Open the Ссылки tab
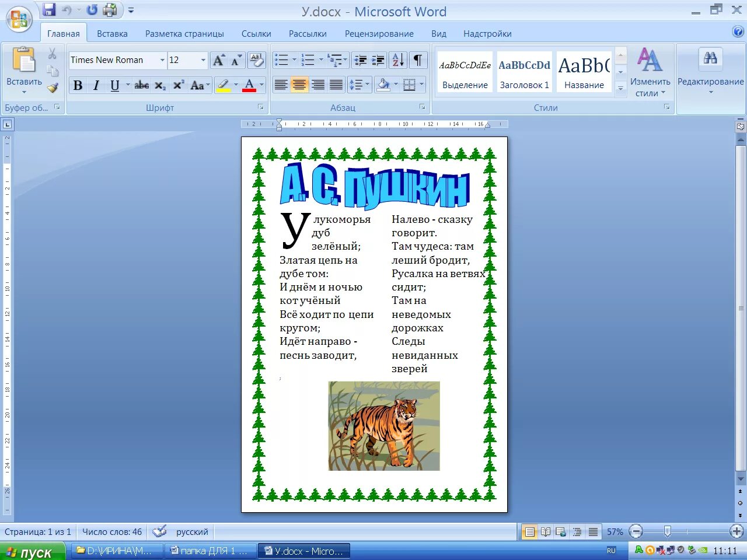This screenshot has width=747, height=560. [x=256, y=34]
